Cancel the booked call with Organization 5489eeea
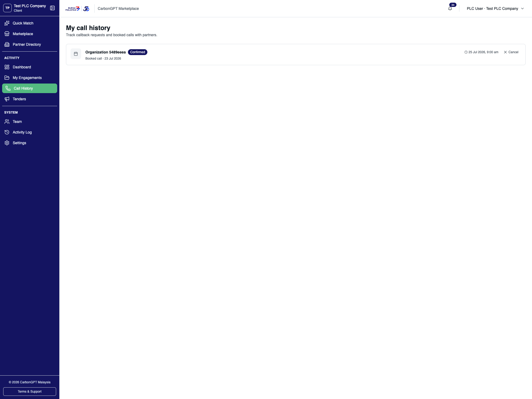The height and width of the screenshot is (399, 532). (511, 52)
